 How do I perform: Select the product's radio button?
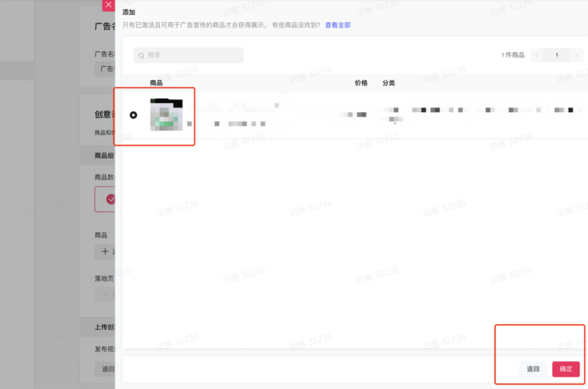click(133, 115)
